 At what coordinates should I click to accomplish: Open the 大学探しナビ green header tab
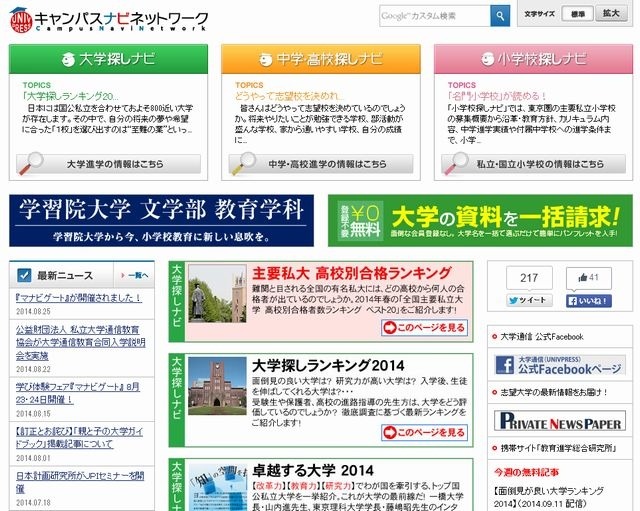(108, 59)
